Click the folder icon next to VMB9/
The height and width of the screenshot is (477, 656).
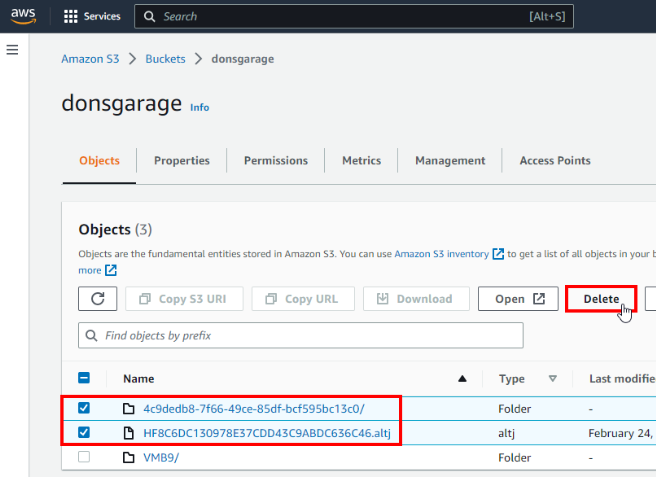click(128, 457)
